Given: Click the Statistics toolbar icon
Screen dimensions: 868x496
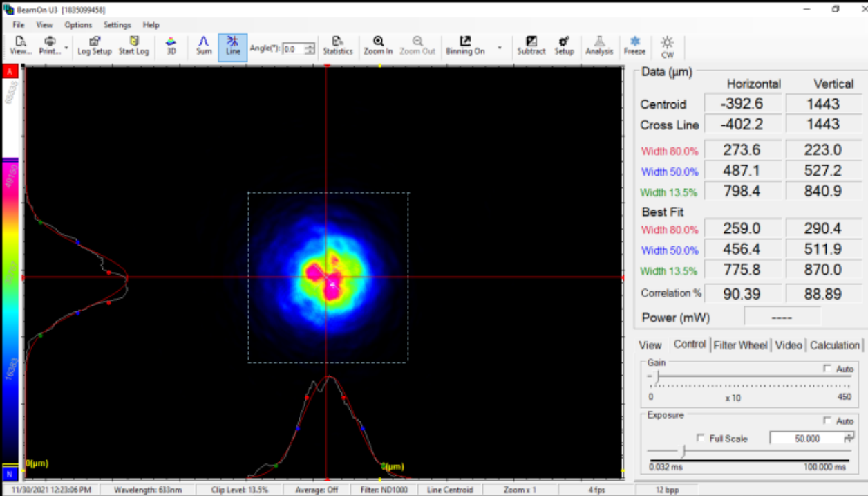Looking at the screenshot, I should 337,46.
